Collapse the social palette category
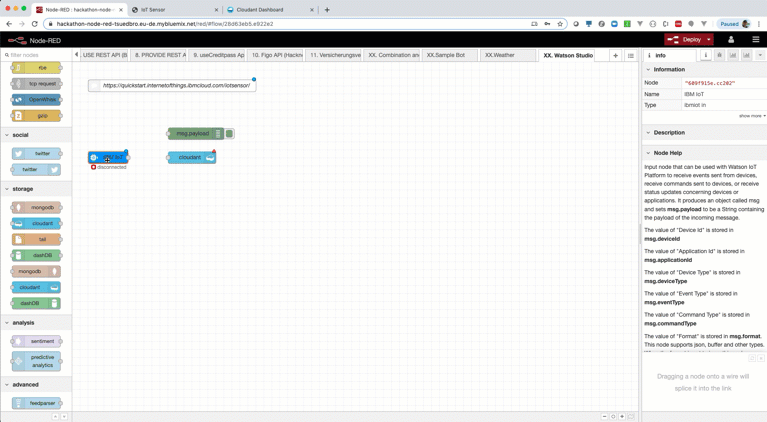767x422 pixels. 7,135
